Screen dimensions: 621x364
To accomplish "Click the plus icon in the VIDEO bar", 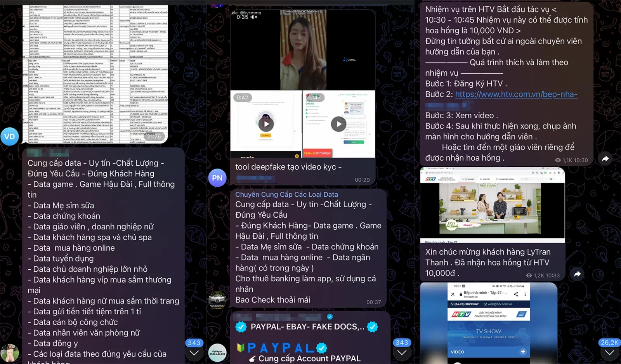I will point(523,352).
